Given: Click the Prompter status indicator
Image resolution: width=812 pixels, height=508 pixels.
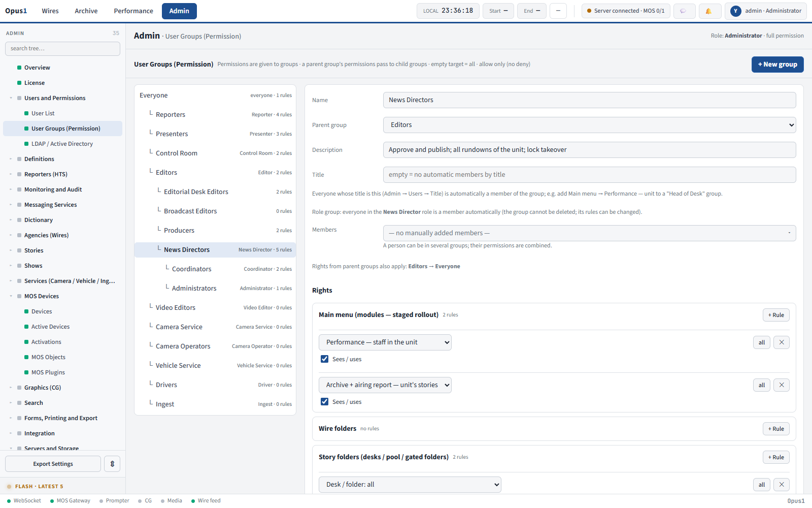Looking at the screenshot, I should (114, 501).
